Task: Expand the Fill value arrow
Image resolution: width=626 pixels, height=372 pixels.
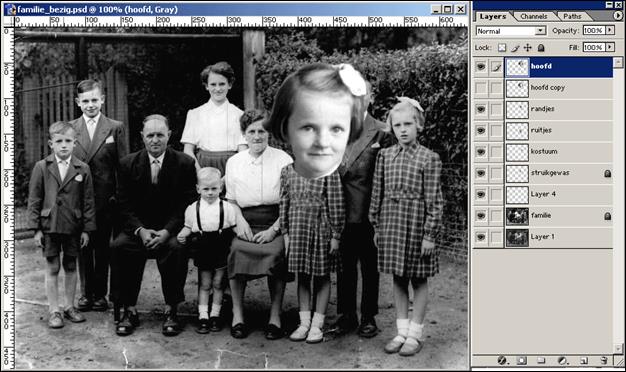Action: point(610,47)
